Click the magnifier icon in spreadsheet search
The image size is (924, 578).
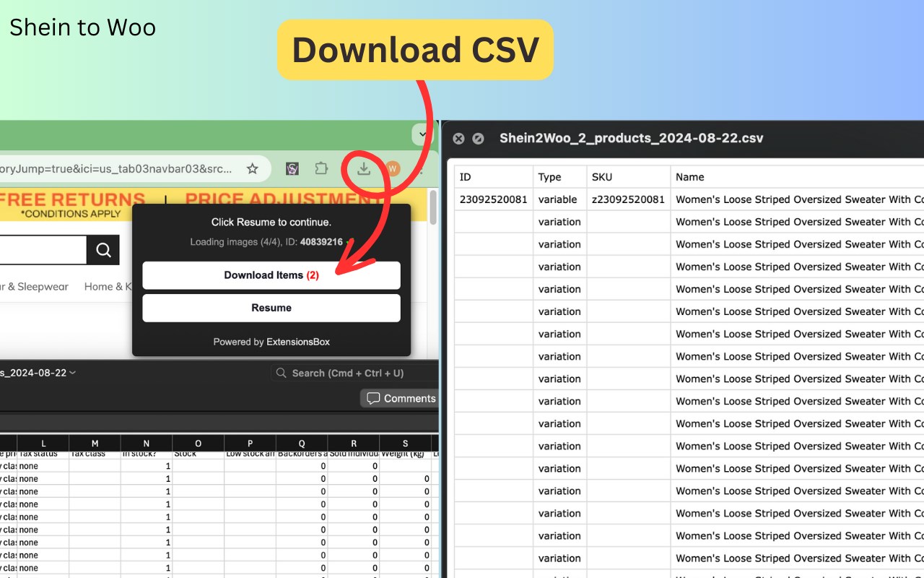click(x=282, y=373)
